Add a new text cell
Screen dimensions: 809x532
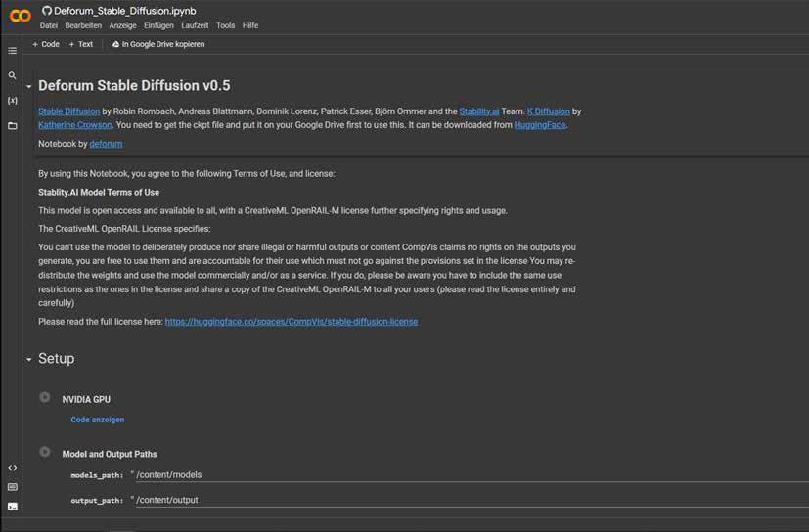point(81,44)
